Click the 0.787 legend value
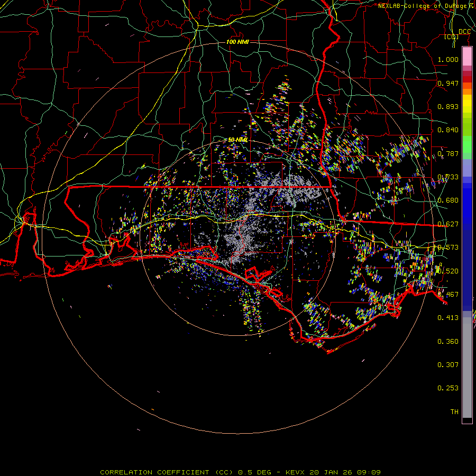This screenshot has height=476, width=476. click(448, 153)
